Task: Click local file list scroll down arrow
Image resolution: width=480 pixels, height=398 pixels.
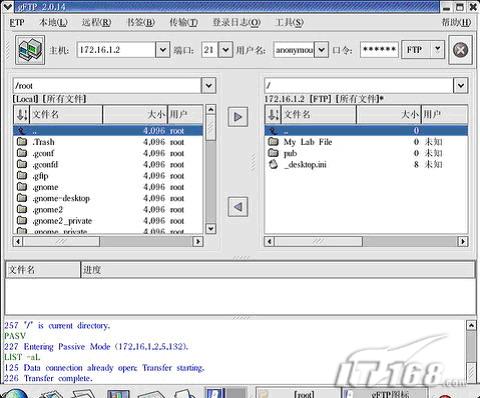Action: (211, 229)
